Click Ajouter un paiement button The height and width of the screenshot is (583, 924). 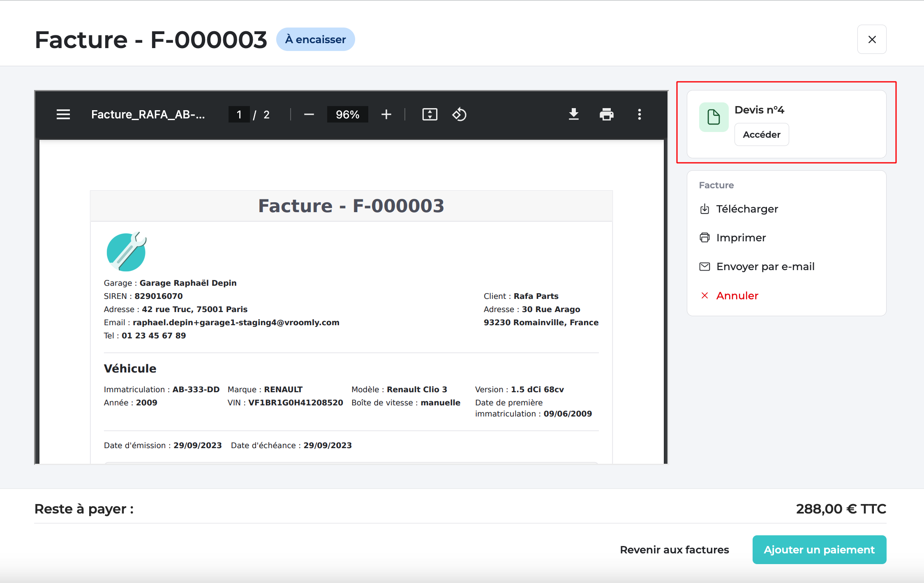tap(819, 550)
